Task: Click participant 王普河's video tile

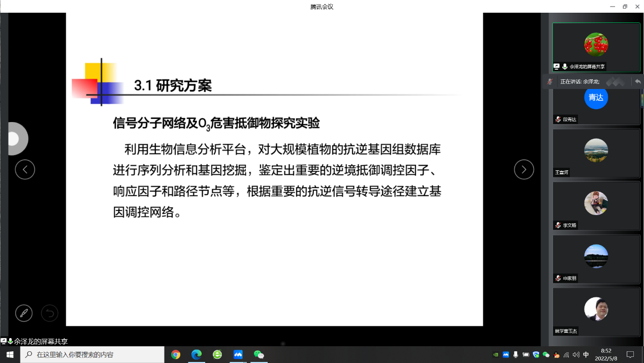Action: coord(596,153)
